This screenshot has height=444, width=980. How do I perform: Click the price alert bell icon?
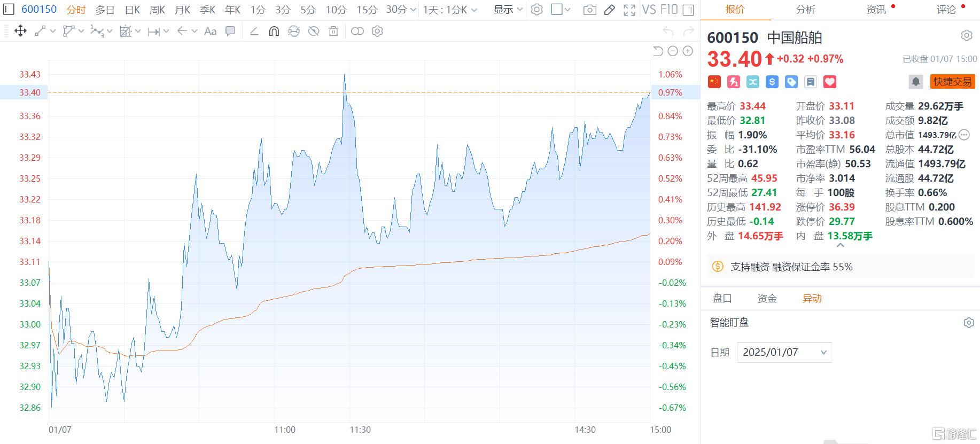pos(916,82)
